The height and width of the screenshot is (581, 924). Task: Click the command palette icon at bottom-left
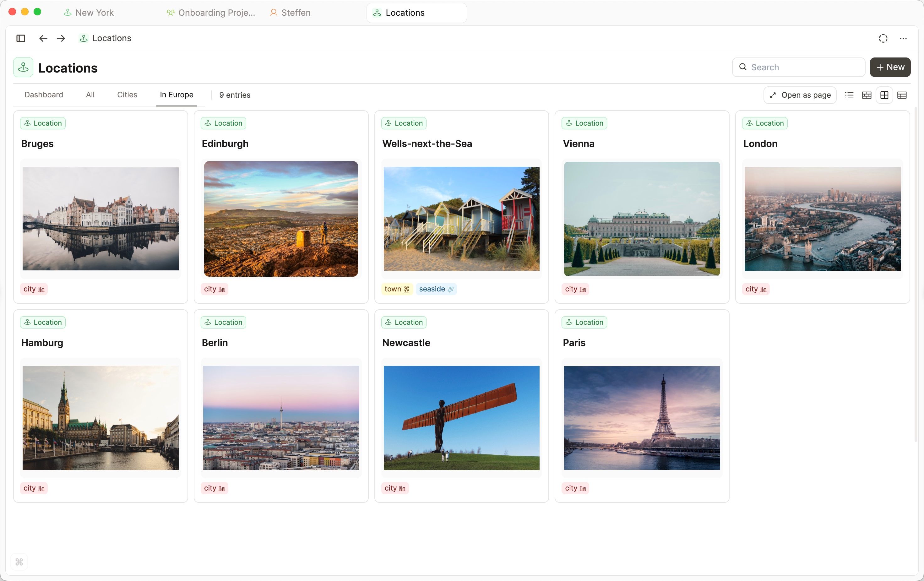tap(19, 562)
